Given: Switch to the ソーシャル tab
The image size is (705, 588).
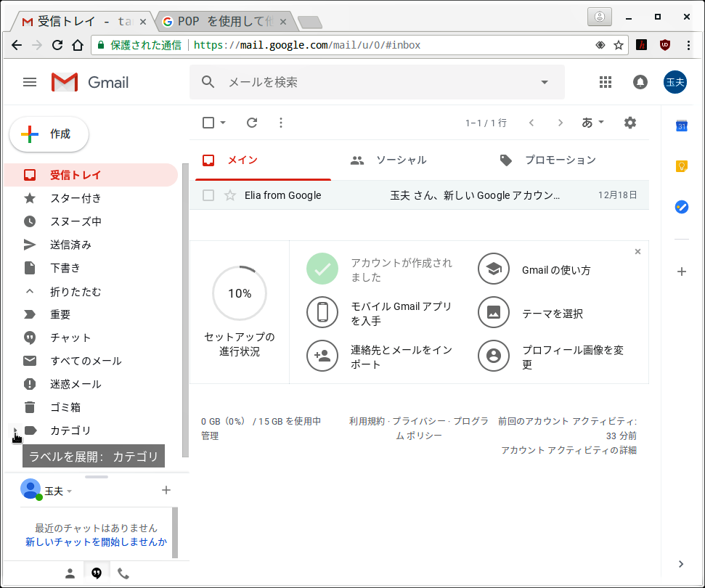Looking at the screenshot, I should pos(401,160).
